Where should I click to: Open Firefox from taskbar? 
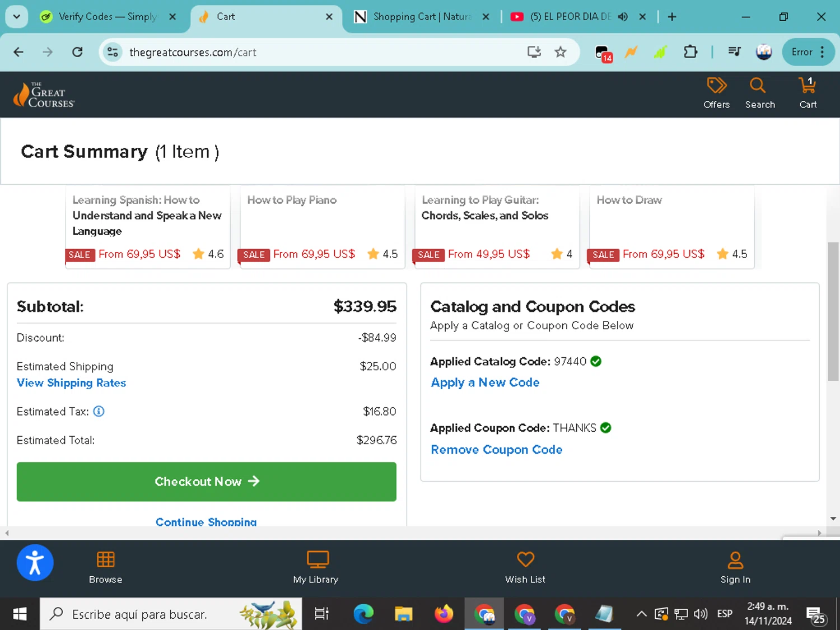[x=444, y=614]
